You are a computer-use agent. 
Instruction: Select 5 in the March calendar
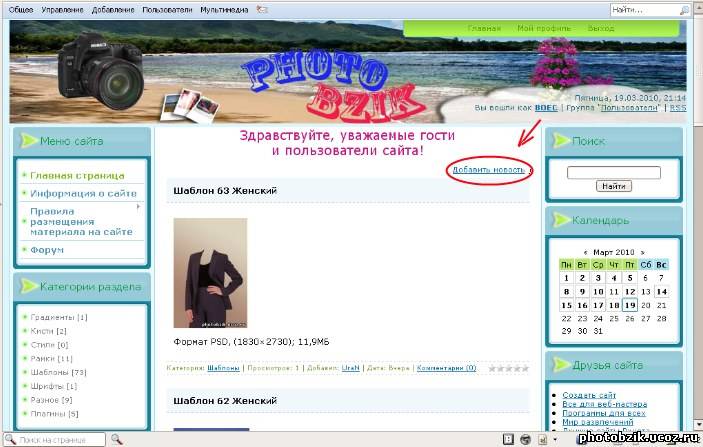coord(630,278)
